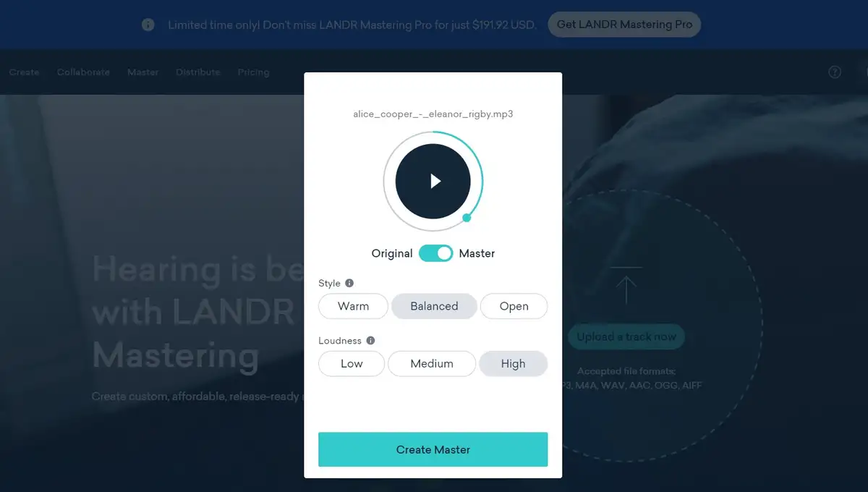868x492 pixels.
Task: Click the Create Master button
Action: (x=433, y=449)
